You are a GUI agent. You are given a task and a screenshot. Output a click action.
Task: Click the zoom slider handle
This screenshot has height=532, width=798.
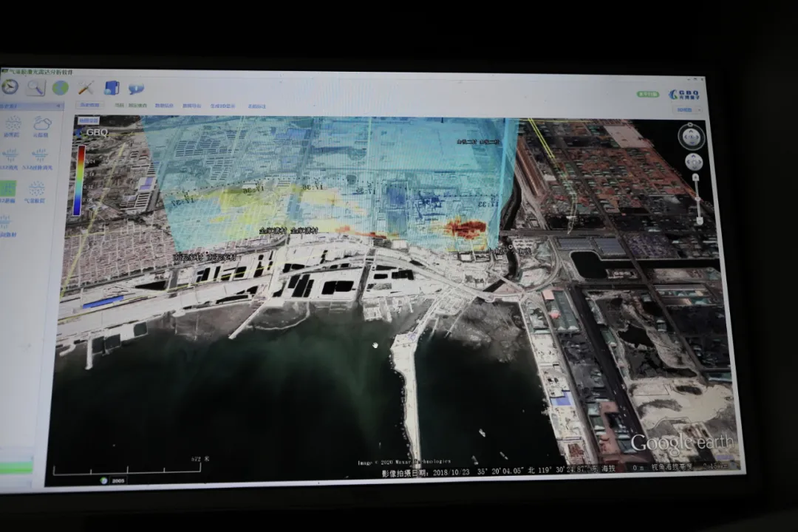[x=698, y=199]
